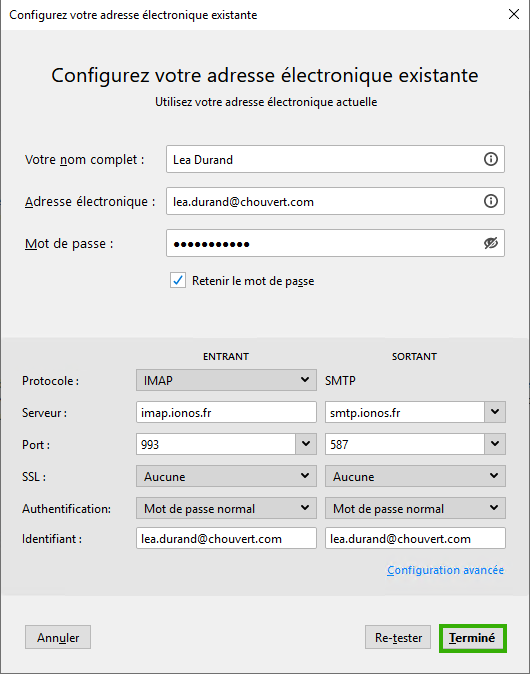Click the info icon beside email address field
Image resolution: width=530 pixels, height=675 pixels.
pos(490,201)
